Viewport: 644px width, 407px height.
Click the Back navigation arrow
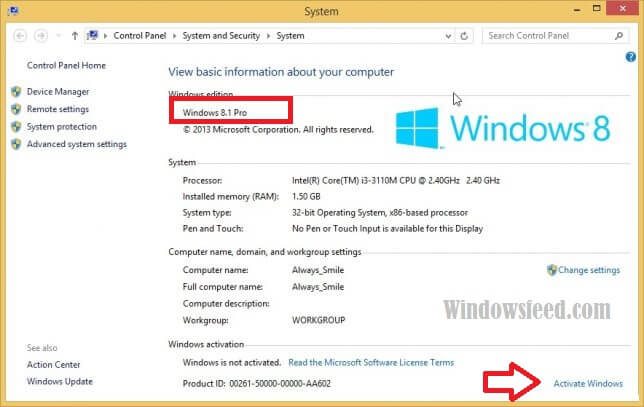point(20,36)
